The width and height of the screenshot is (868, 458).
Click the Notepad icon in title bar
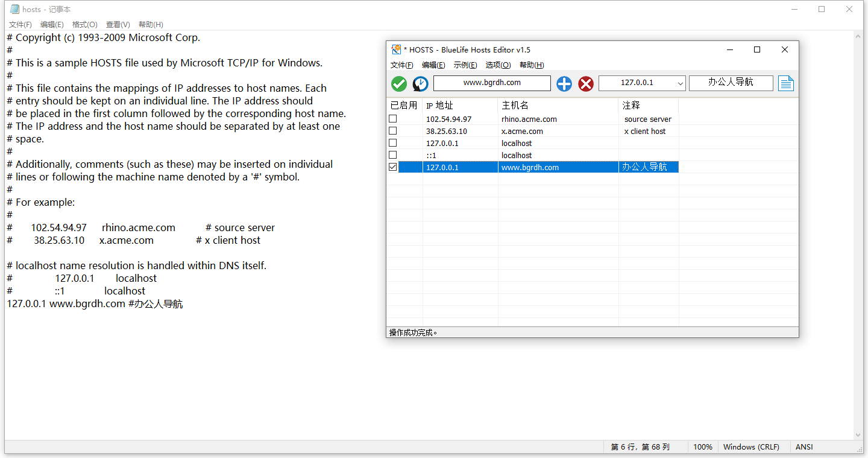[14, 9]
